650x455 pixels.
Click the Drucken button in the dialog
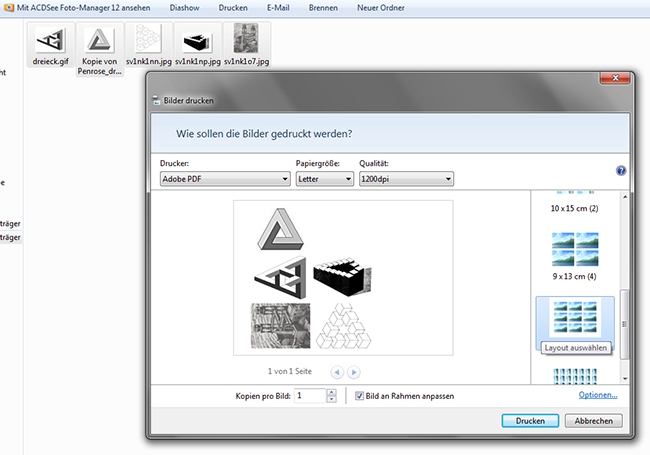530,421
